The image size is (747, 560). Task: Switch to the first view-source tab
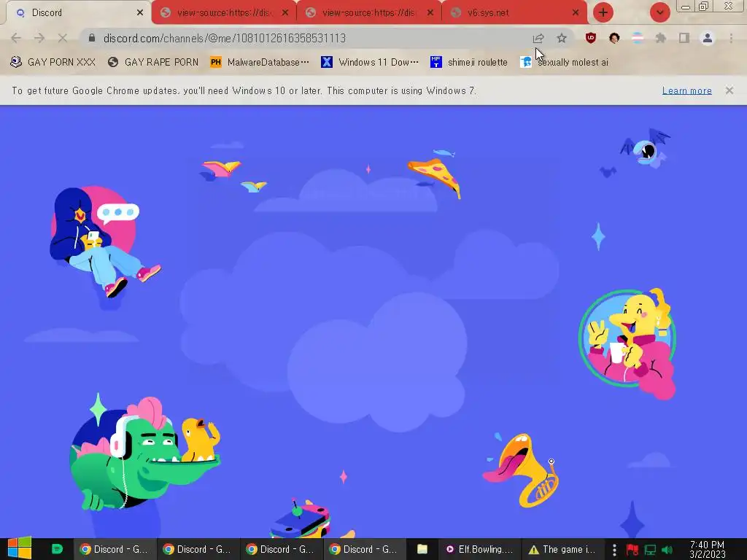[223, 13]
